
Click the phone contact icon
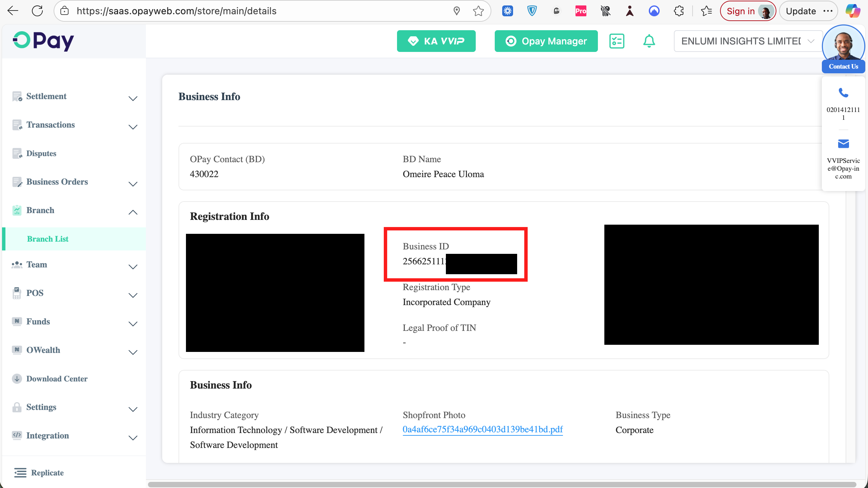click(843, 93)
